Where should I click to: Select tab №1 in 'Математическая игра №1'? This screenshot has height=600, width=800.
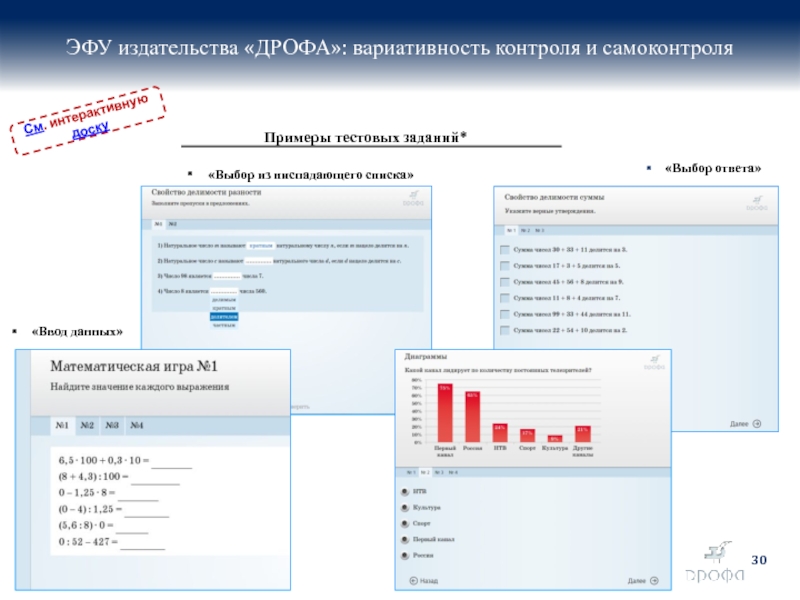tap(62, 425)
